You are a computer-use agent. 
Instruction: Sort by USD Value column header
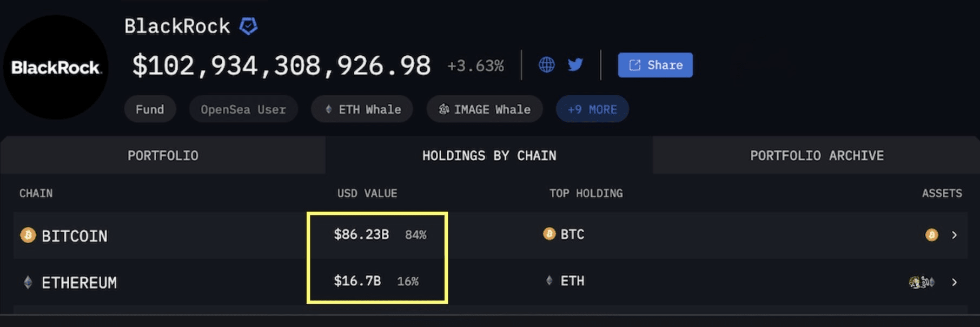coord(367,193)
